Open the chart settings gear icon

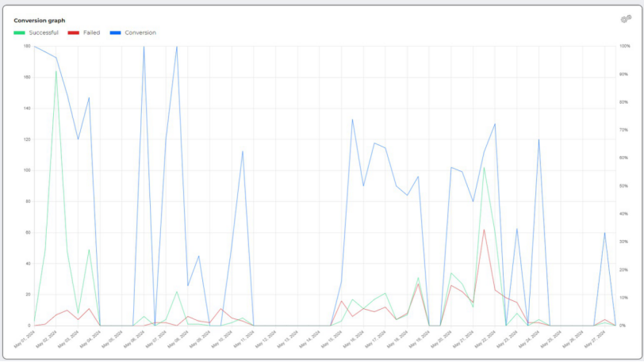tap(626, 19)
